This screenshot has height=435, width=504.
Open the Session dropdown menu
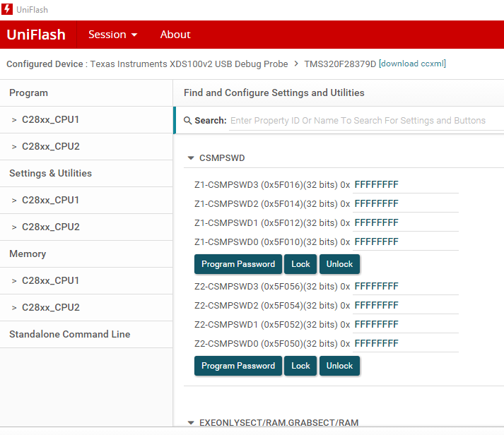112,35
